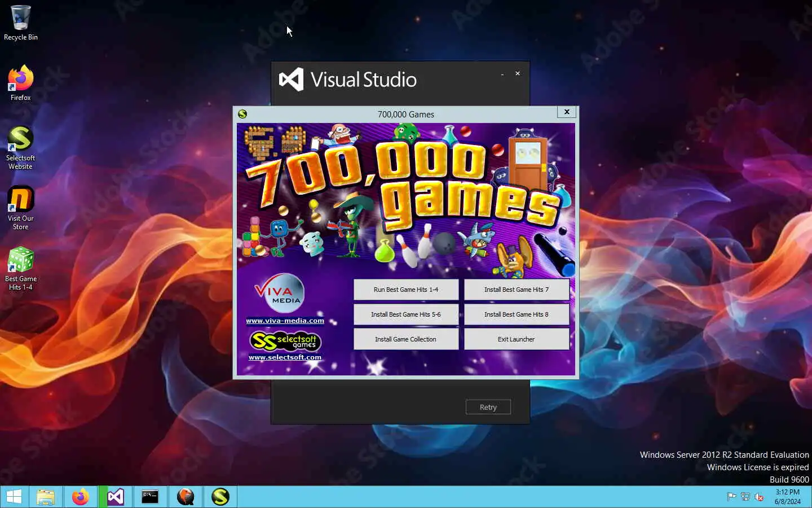Click the Action Center flag in the tray

point(731,497)
